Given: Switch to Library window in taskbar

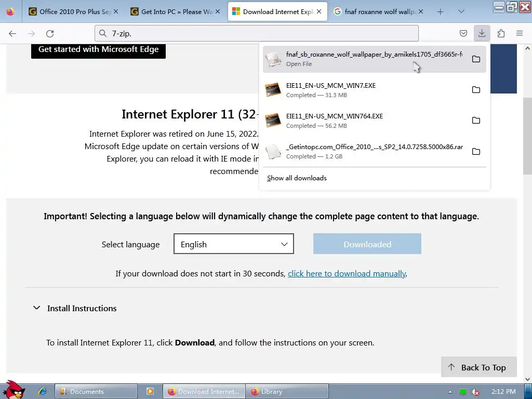Looking at the screenshot, I should point(287,391).
